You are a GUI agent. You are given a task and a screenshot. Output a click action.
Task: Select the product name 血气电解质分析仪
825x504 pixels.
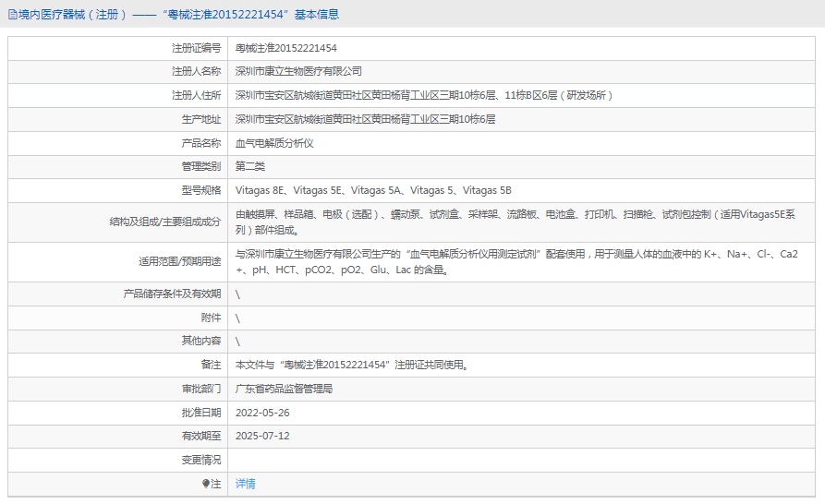click(274, 143)
